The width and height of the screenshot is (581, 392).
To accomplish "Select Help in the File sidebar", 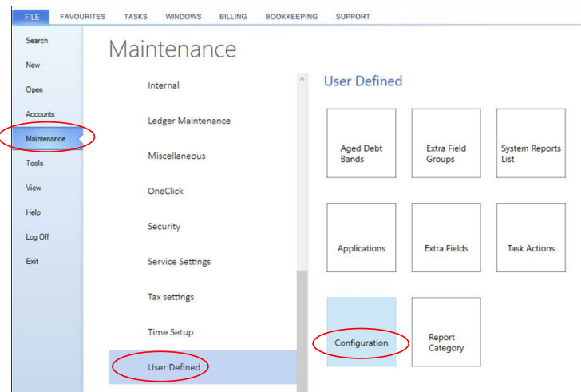I will 34,212.
